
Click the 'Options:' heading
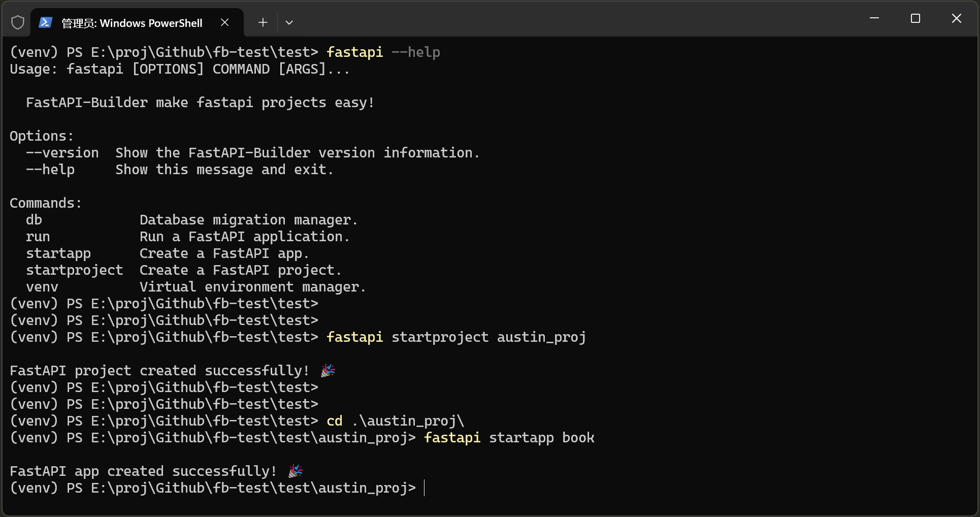pos(42,136)
